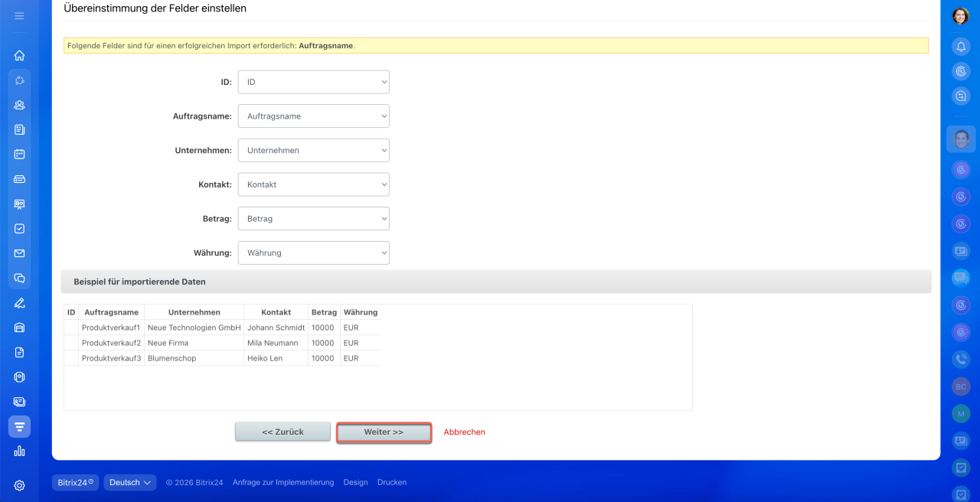Viewport: 980px width, 502px height.
Task: Open the bar chart analytics icon
Action: click(x=19, y=451)
